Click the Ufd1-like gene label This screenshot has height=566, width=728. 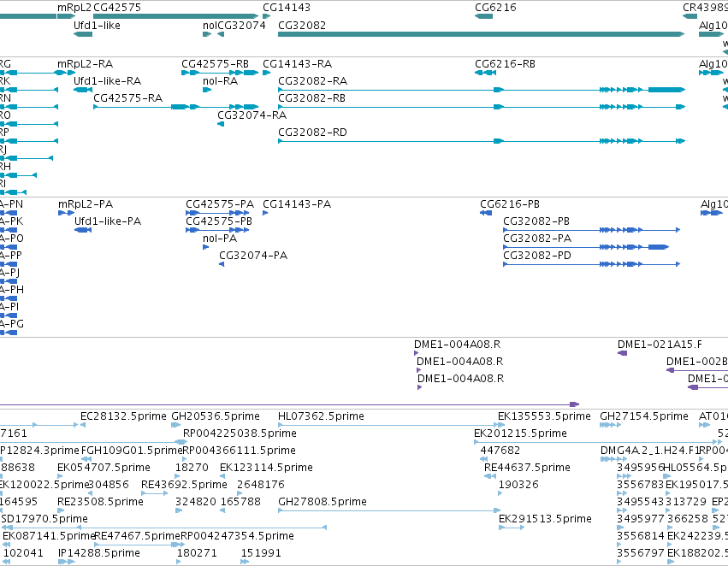pos(97,25)
